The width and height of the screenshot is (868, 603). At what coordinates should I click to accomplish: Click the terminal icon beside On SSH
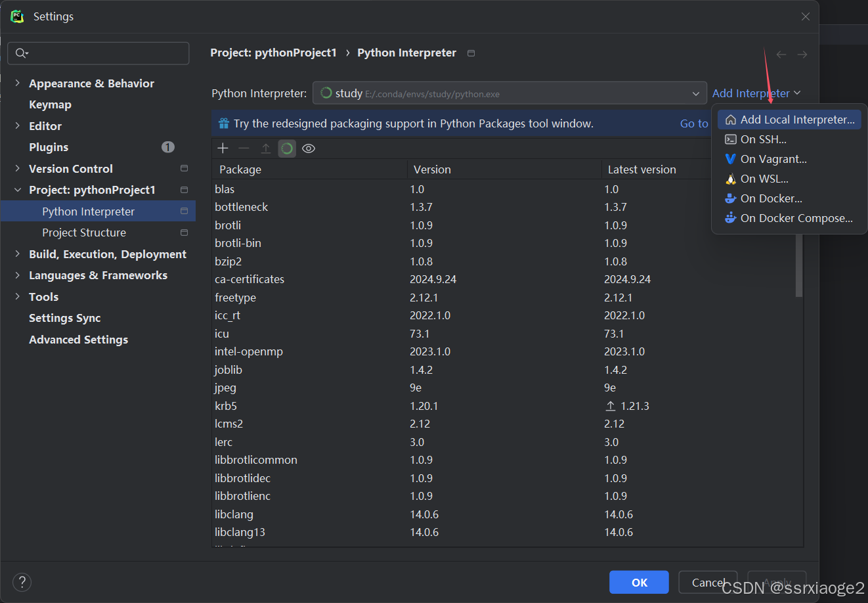(730, 139)
